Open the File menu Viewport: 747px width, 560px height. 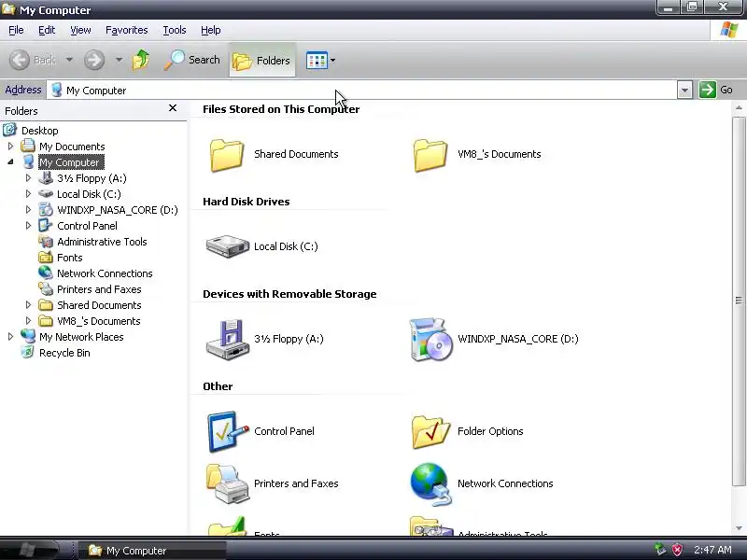[x=16, y=30]
